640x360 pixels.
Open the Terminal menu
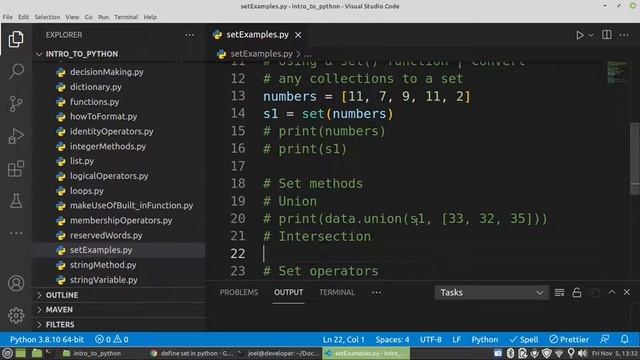(x=126, y=17)
